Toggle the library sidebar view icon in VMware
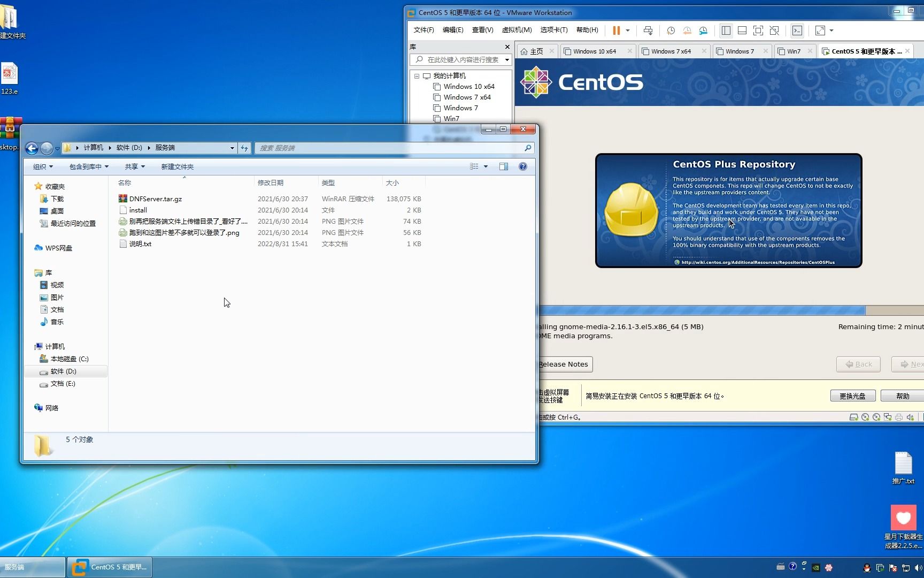The width and height of the screenshot is (924, 578). tap(726, 31)
